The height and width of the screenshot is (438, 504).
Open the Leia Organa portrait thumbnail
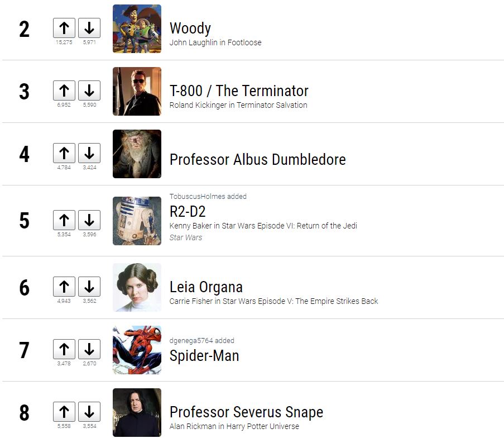point(137,287)
